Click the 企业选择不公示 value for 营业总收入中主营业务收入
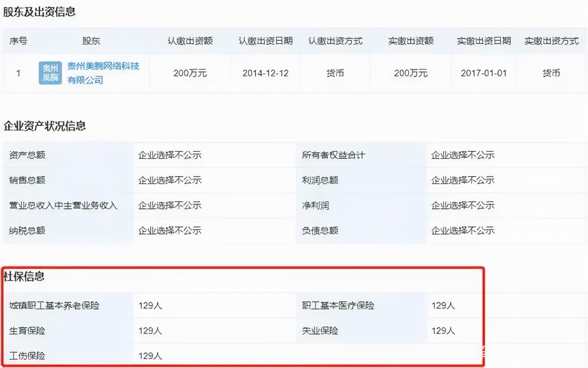 click(170, 206)
